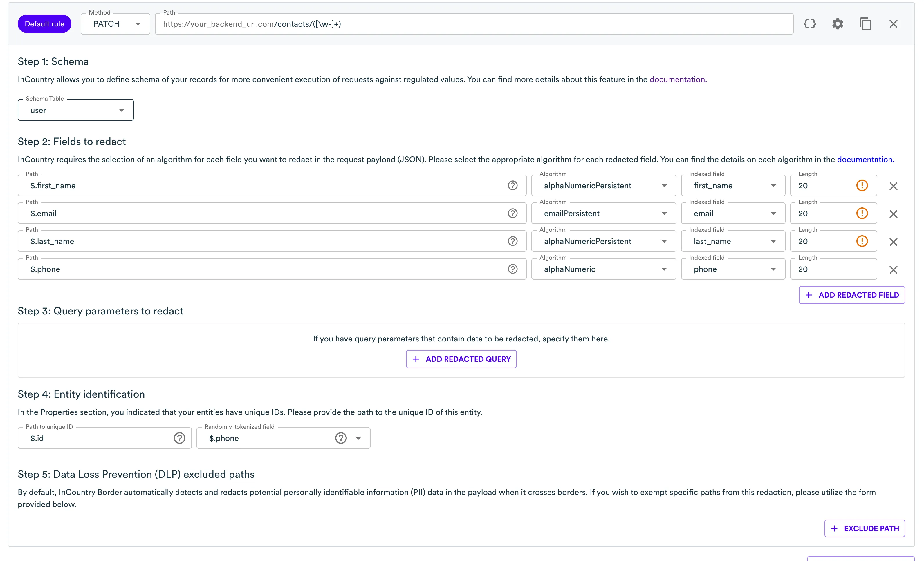Click warning icon in last_name Length field

click(x=862, y=241)
